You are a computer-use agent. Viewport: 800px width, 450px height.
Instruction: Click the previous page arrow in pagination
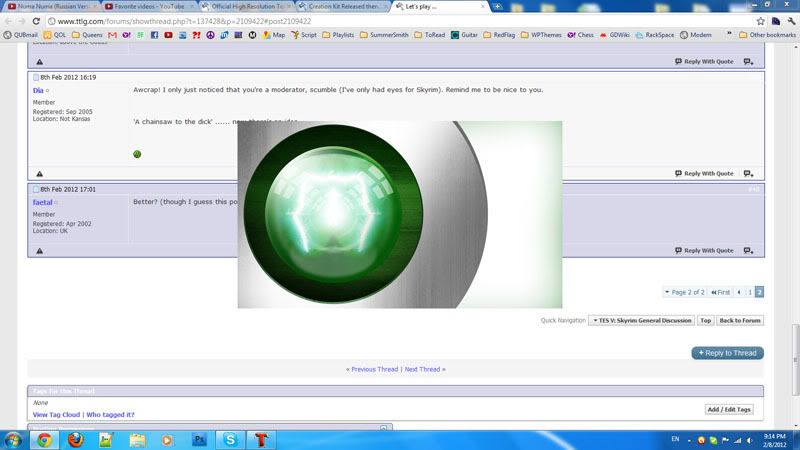739,292
